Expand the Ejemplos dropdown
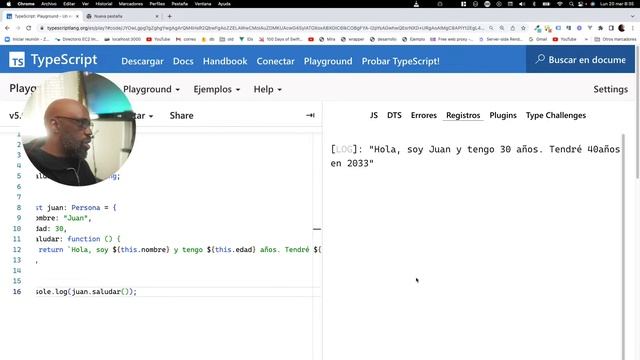The width and height of the screenshot is (640, 360). pos(217,89)
